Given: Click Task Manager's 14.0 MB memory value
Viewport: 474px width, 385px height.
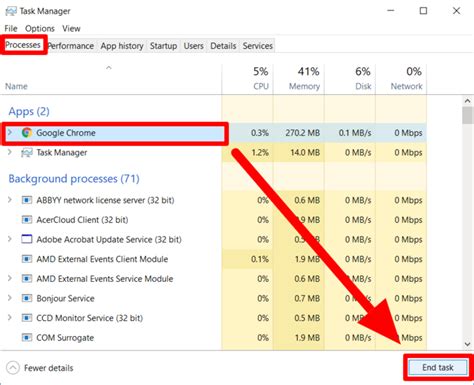Looking at the screenshot, I should (305, 153).
